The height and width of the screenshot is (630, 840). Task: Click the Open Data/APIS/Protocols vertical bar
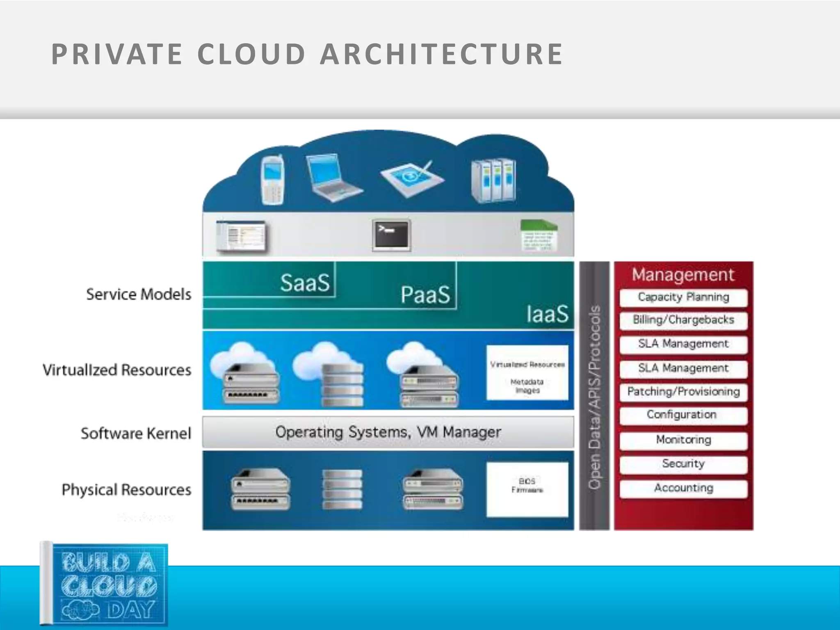click(594, 396)
